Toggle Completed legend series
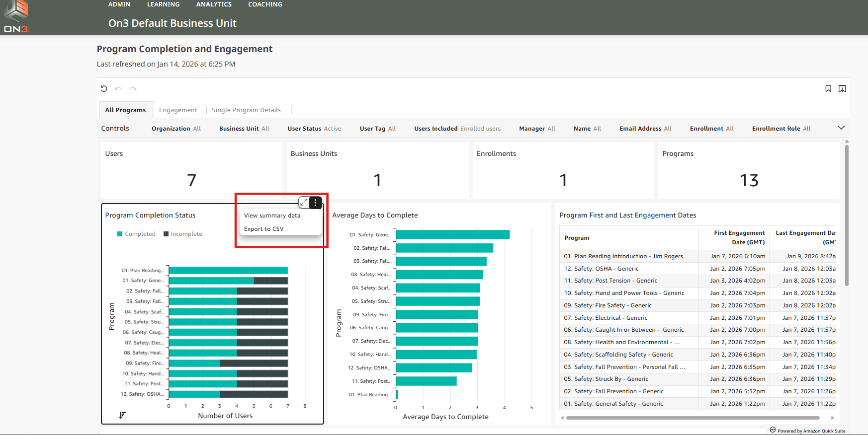Viewport: 868px width, 435px height. pyautogui.click(x=136, y=234)
